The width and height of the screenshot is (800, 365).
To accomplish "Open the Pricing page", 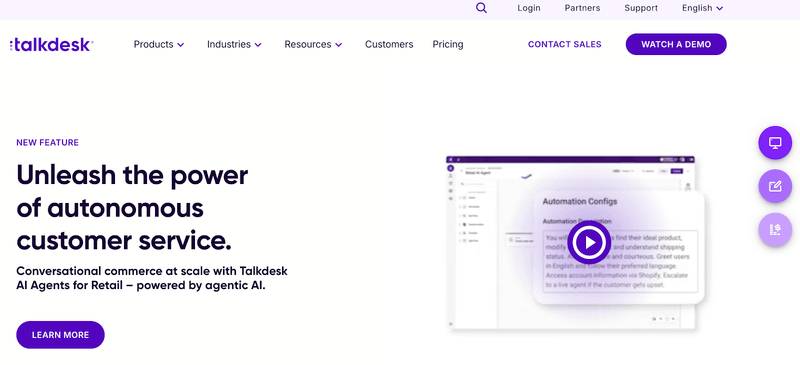I will [448, 44].
